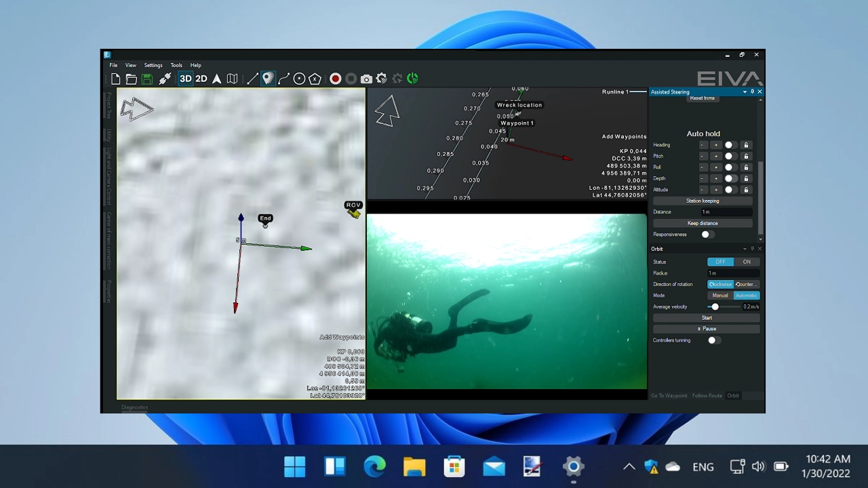Screen dimensions: 868x488
Task: Set Orbit Status to OFF
Action: [x=720, y=262]
